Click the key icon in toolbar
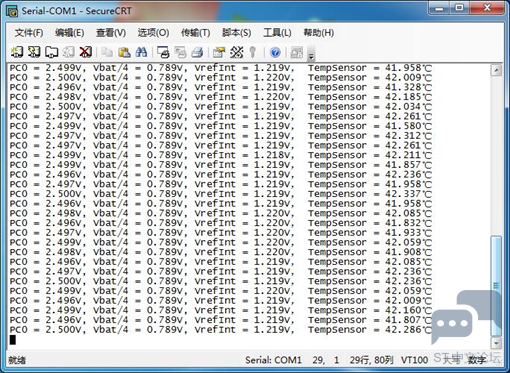 [253, 52]
